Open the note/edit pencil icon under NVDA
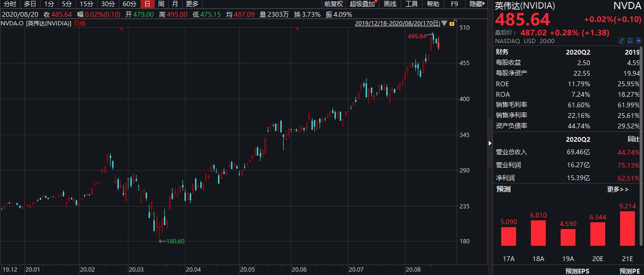 pyautogui.click(x=621, y=41)
